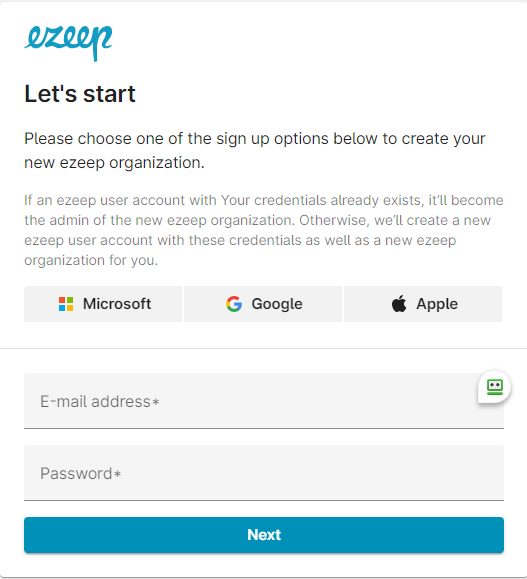This screenshot has height=579, width=527.
Task: Click the "E-mail address" placeholder label
Action: coord(95,401)
